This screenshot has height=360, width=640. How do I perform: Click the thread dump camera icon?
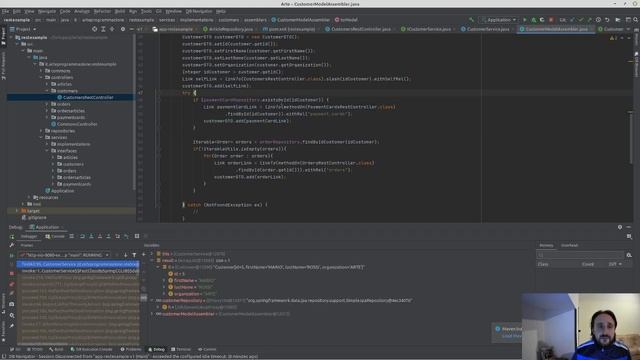[x=11, y=304]
